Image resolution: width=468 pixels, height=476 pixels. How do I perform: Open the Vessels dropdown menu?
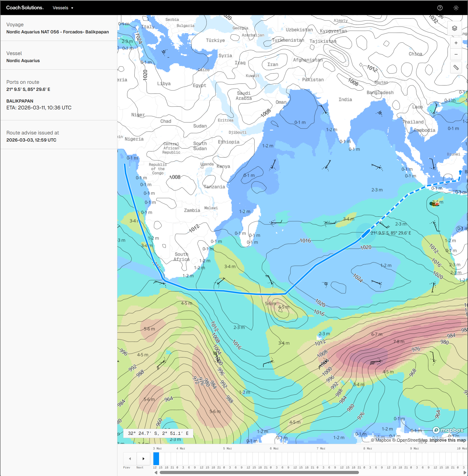point(63,8)
